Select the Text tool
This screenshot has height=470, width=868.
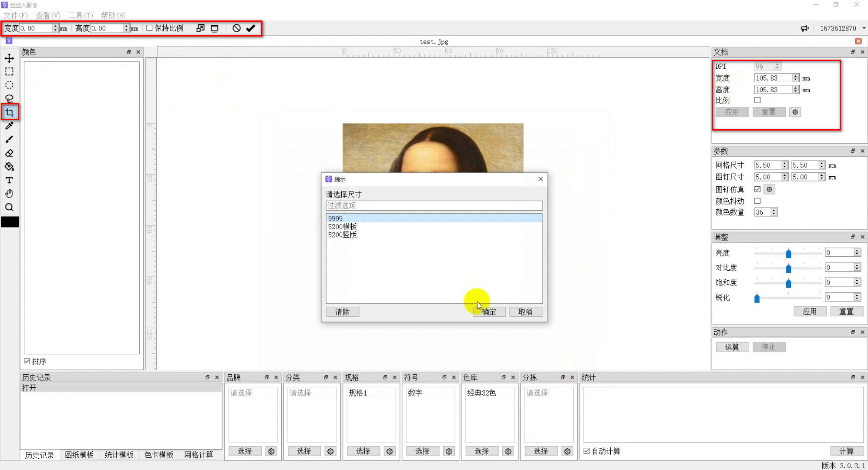click(9, 180)
